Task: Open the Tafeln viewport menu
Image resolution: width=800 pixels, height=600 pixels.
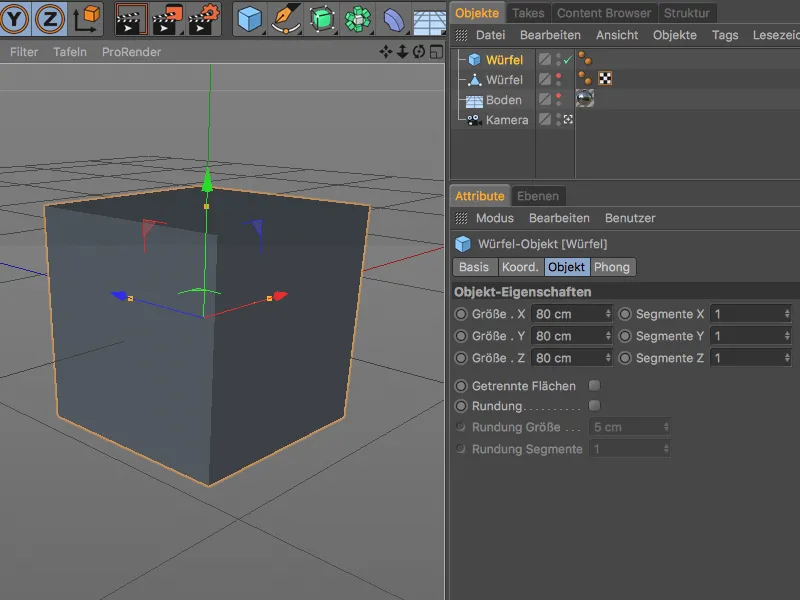Action: 70,52
